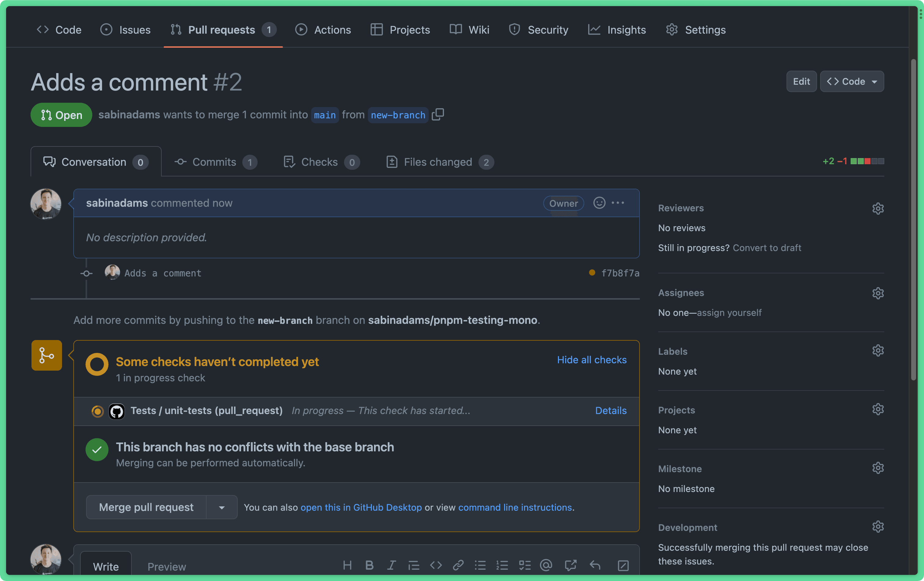Open the comment's three-dot options menu
The height and width of the screenshot is (581, 924).
tap(618, 203)
